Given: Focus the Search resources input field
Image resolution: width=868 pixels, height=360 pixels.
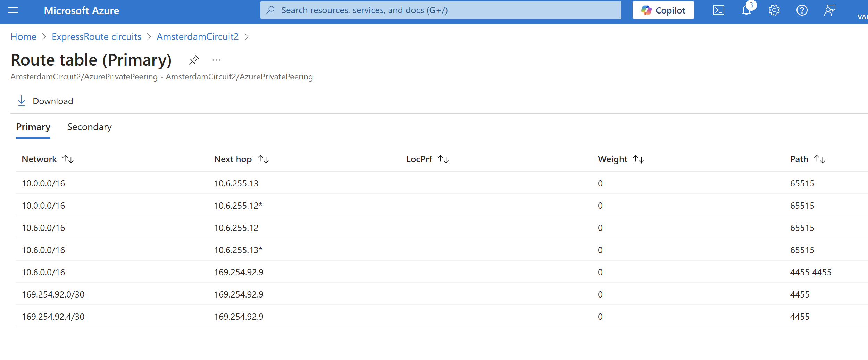Looking at the screenshot, I should click(441, 10).
